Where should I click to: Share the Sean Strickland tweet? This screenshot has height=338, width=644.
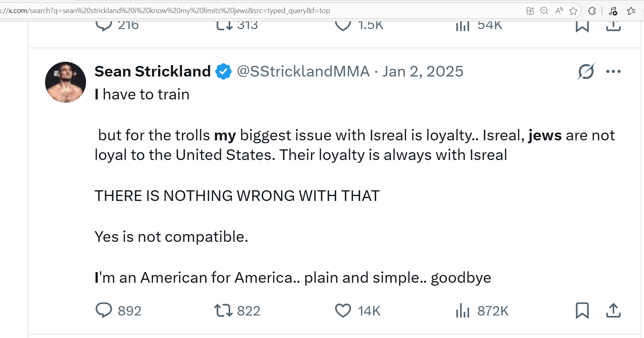point(613,311)
